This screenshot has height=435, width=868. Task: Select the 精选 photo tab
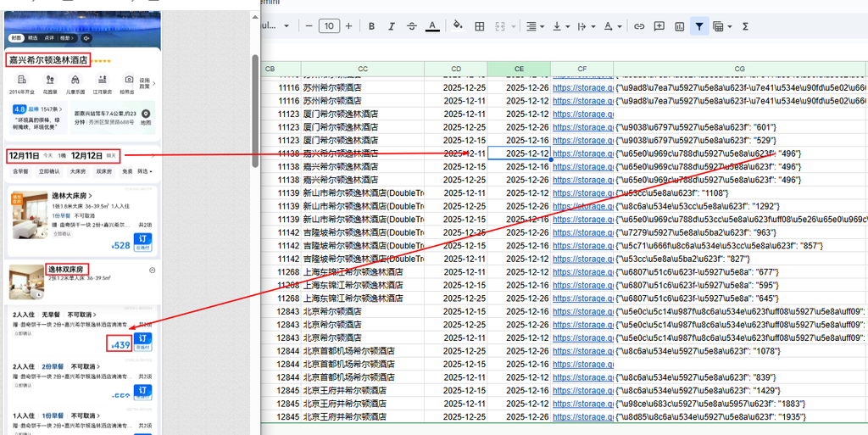[x=33, y=37]
